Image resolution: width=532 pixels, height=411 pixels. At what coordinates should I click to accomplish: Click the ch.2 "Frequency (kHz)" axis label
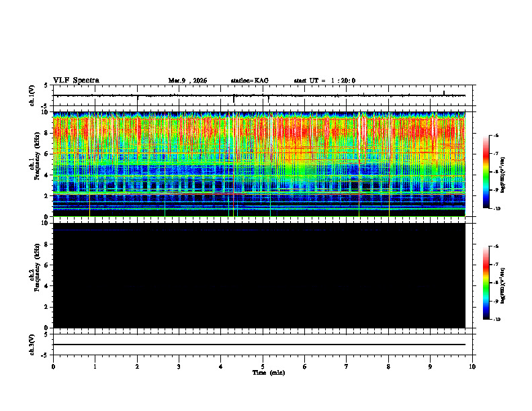pos(37,267)
